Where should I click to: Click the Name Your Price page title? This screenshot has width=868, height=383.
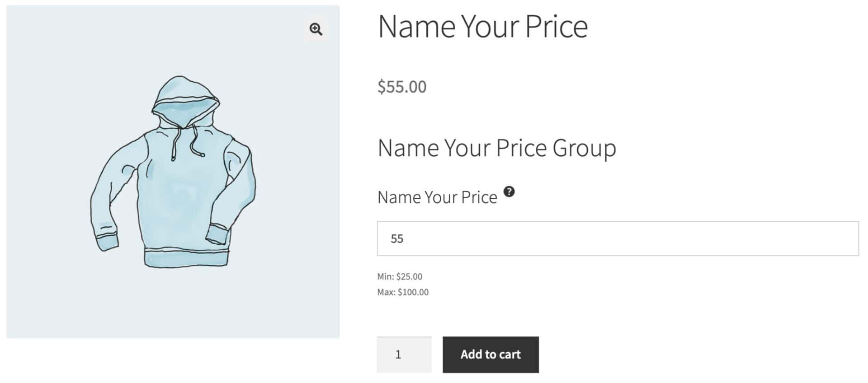pyautogui.click(x=482, y=26)
